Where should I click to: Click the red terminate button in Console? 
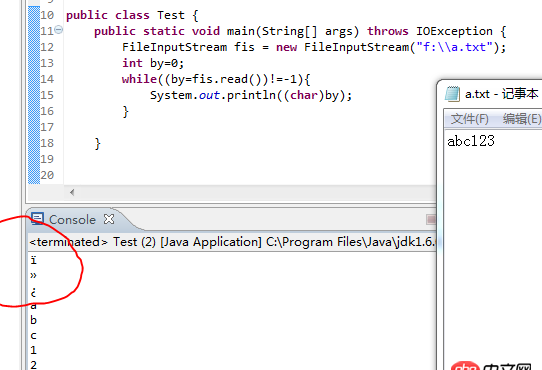[x=431, y=220]
